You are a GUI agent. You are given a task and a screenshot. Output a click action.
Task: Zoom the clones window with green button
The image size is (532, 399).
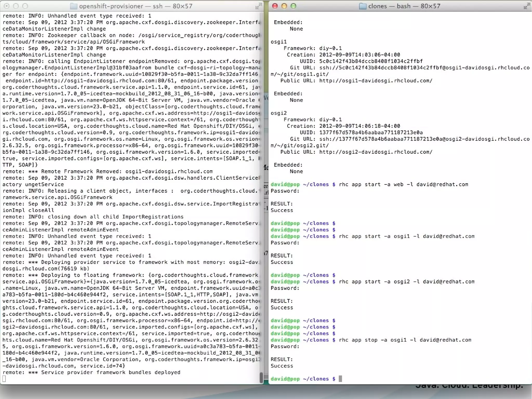pos(294,6)
